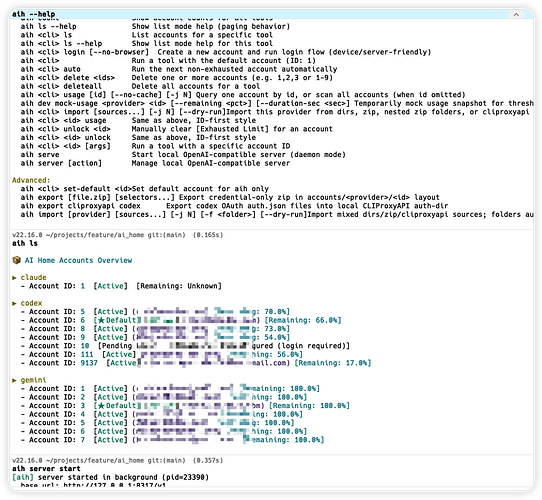Viewport: 542px width, 500px height.
Task: Click the 'aih <cli> usage [id]' line
Action: pos(243,95)
